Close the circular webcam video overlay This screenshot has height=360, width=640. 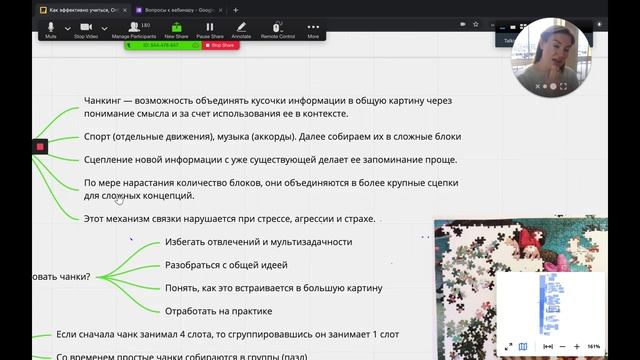[x=538, y=87]
